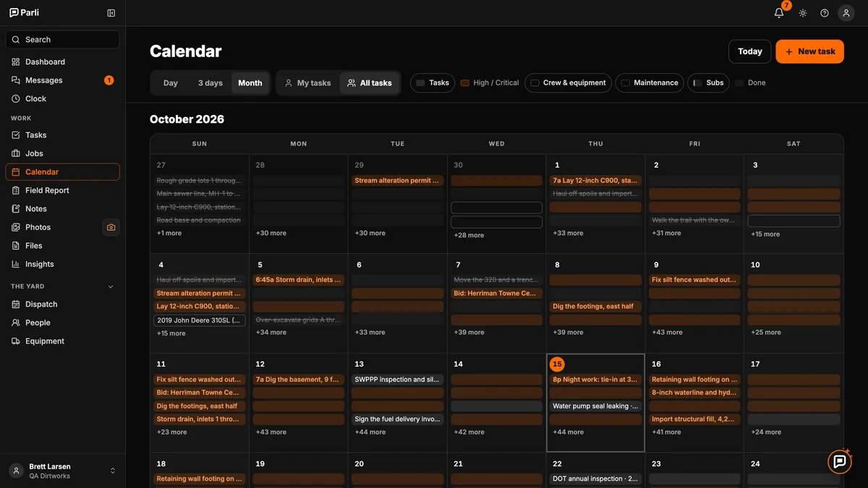Open Water pump seal leaking task
This screenshot has width=868, height=488.
point(595,406)
